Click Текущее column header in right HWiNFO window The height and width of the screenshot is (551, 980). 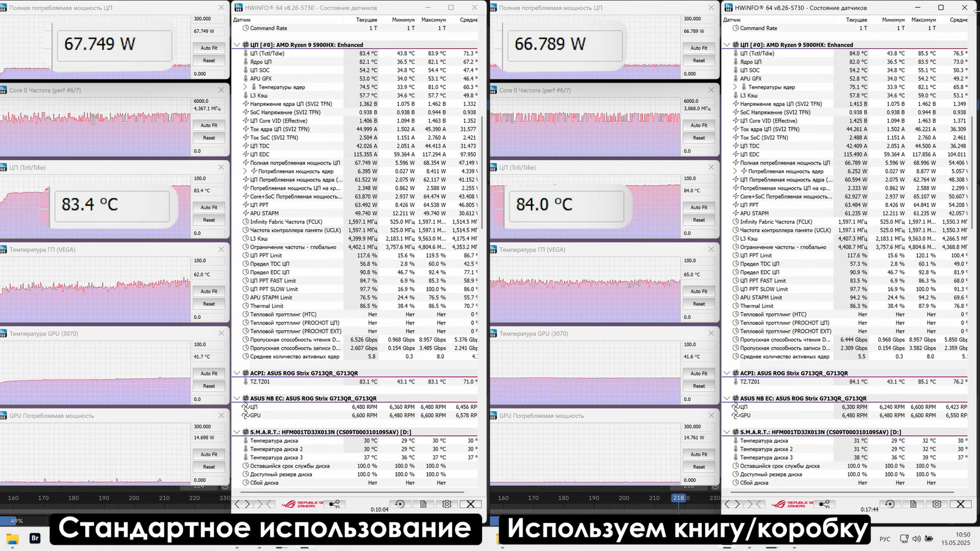[x=856, y=20]
